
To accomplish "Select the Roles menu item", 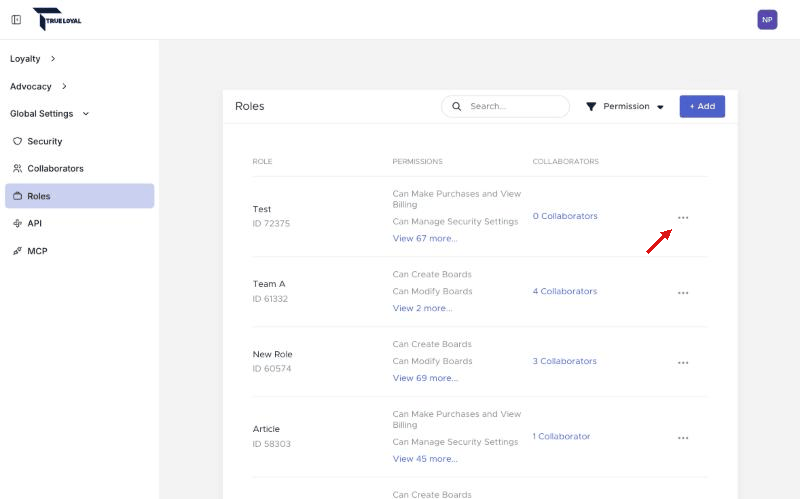I will click(x=80, y=196).
